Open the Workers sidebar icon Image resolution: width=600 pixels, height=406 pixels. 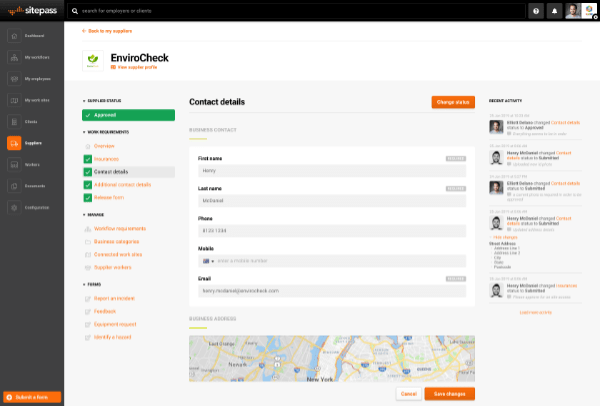(x=14, y=165)
